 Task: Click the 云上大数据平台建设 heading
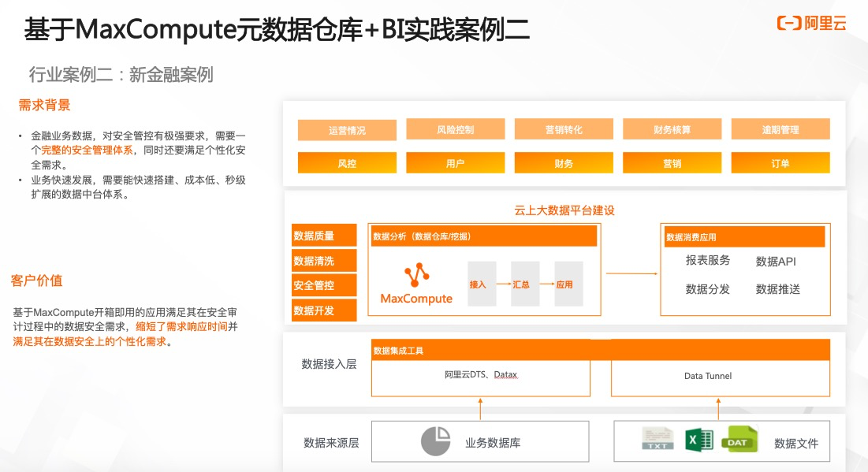(564, 210)
